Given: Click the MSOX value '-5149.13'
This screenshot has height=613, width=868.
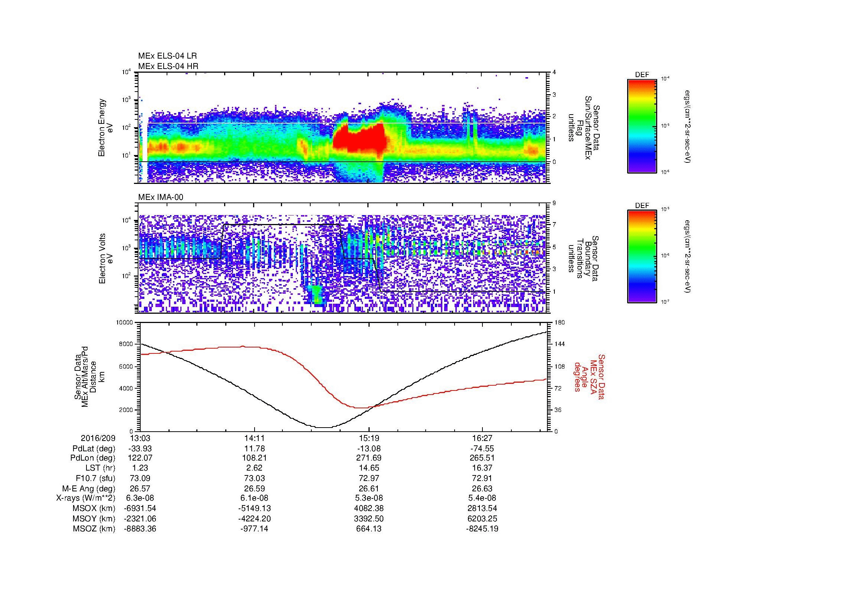Looking at the screenshot, I should coord(255,508).
